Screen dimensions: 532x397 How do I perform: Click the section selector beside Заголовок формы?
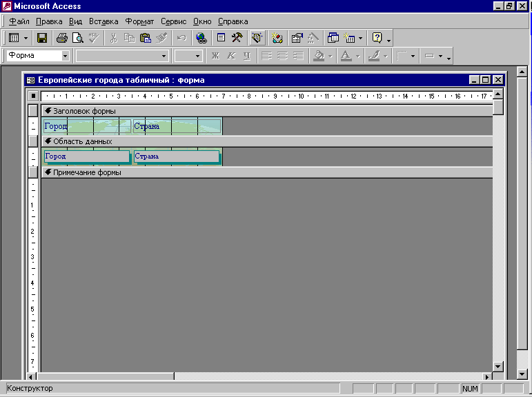click(33, 111)
